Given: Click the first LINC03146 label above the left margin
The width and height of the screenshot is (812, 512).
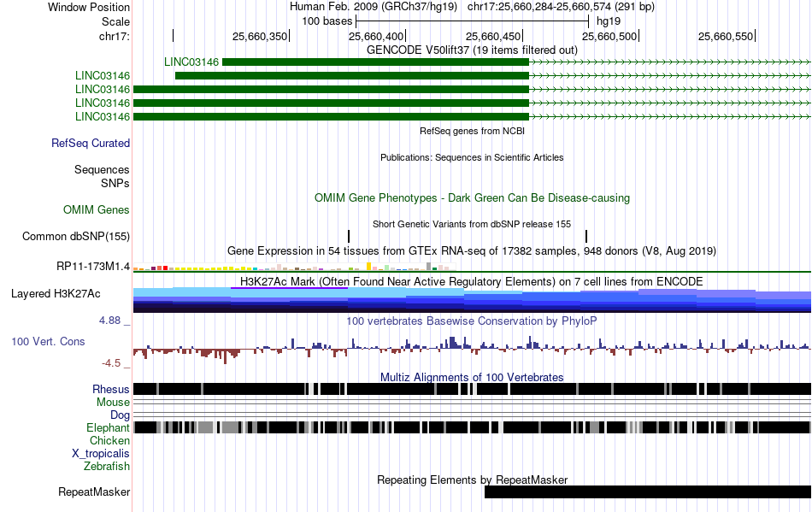Looking at the screenshot, I should pos(191,62).
